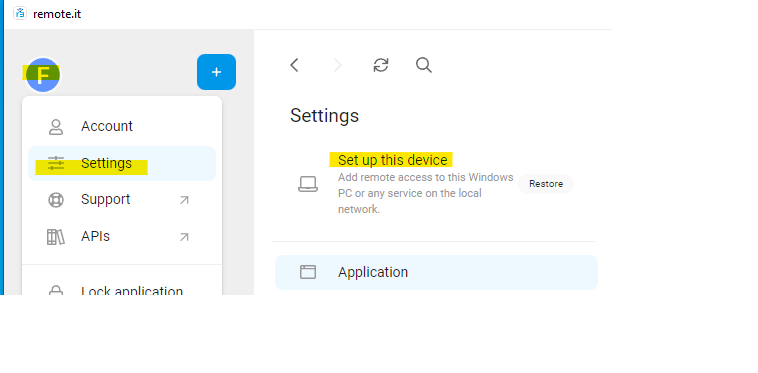Open Support from the menu
This screenshot has width=758, height=373.
coord(122,200)
